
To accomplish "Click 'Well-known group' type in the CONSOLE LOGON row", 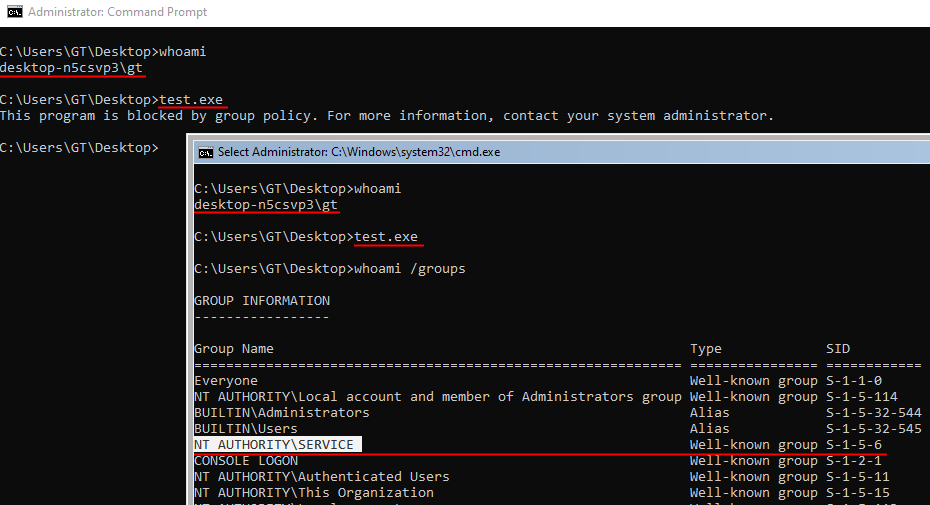I will point(753,461).
